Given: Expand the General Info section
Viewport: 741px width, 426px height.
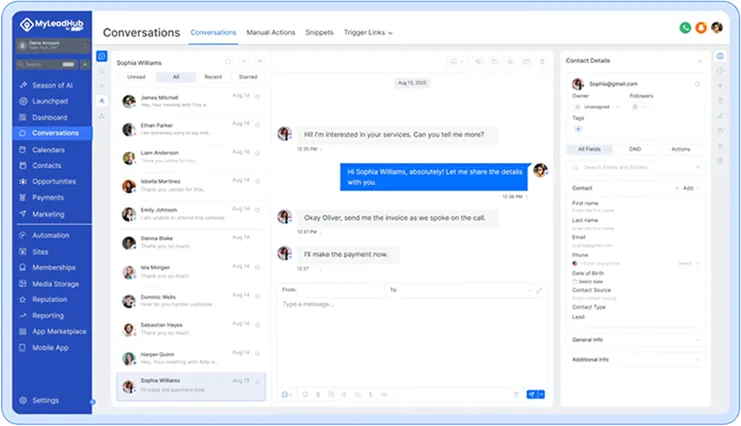Looking at the screenshot, I should click(x=635, y=339).
